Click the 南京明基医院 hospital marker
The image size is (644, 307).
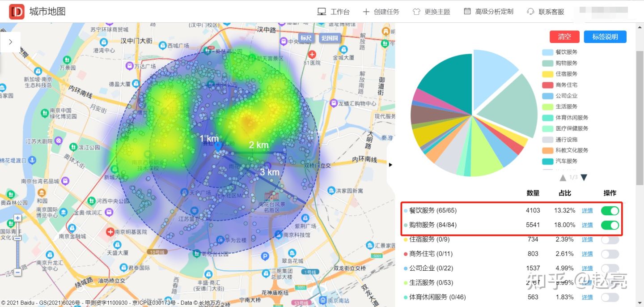coord(110,232)
